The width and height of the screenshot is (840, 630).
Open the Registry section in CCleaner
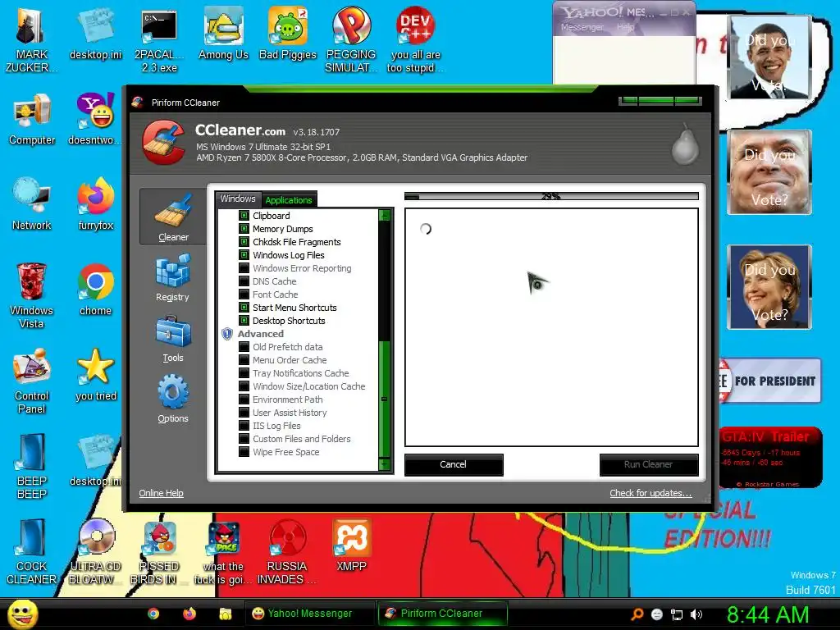172,278
